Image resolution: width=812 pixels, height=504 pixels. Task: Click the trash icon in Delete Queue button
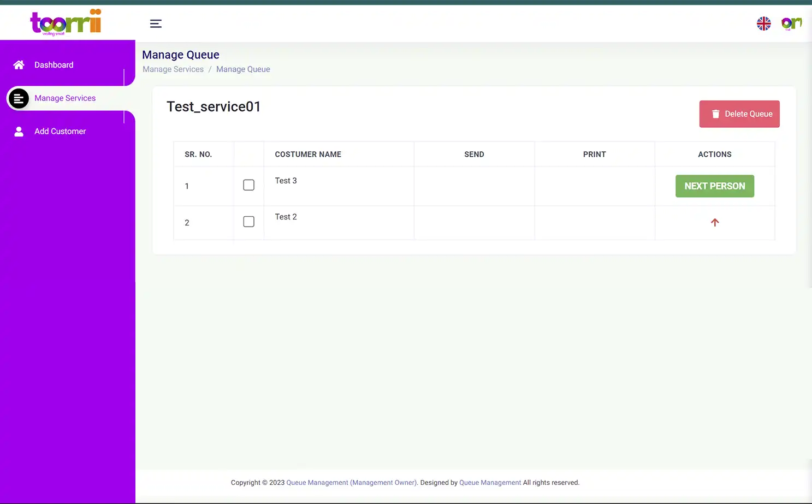click(x=716, y=114)
